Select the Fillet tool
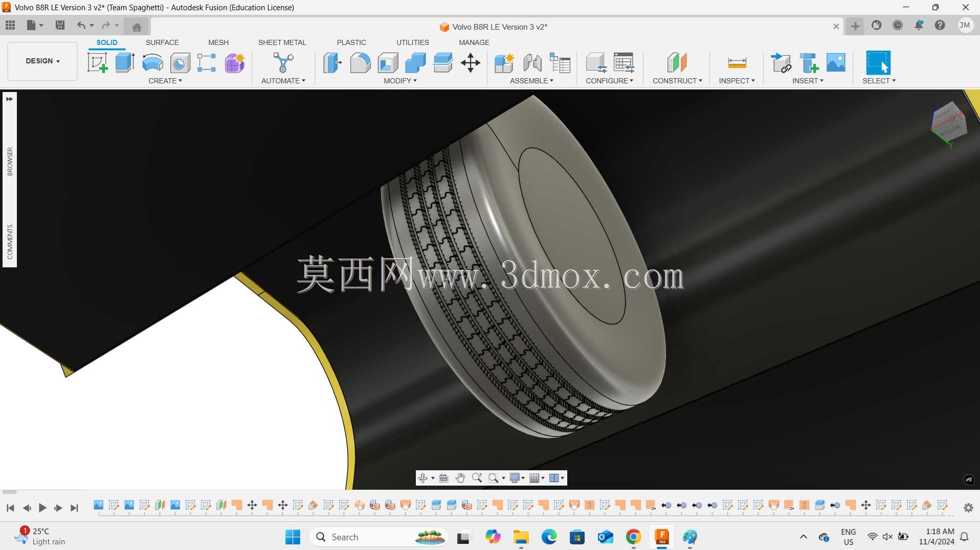Viewport: 980px width, 550px height. click(x=360, y=63)
